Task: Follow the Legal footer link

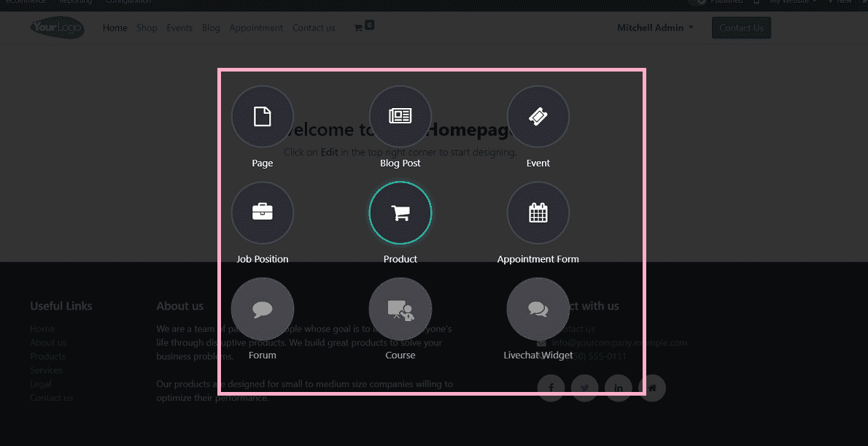Action: tap(40, 384)
